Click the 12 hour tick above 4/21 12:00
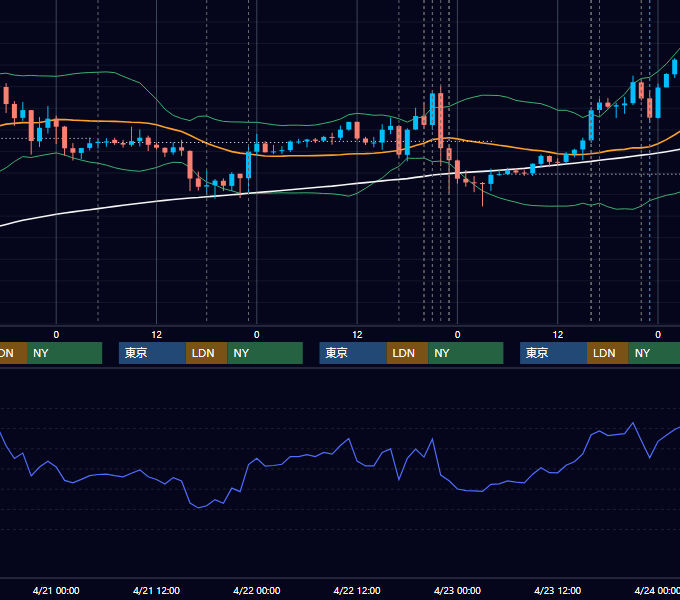The image size is (680, 600). click(157, 335)
